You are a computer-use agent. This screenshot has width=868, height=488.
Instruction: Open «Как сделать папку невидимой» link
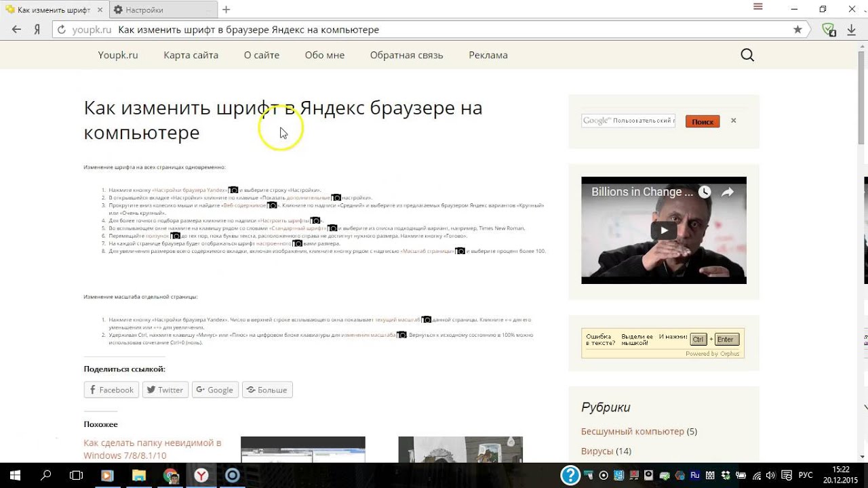click(x=153, y=449)
